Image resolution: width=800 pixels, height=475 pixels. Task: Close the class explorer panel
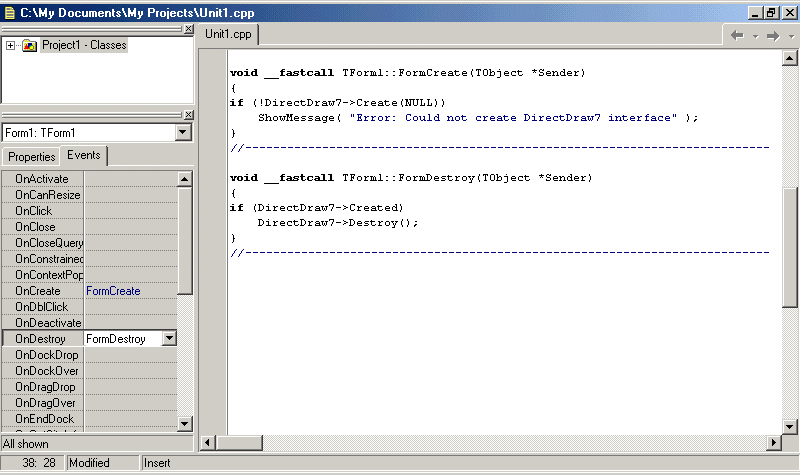point(188,29)
